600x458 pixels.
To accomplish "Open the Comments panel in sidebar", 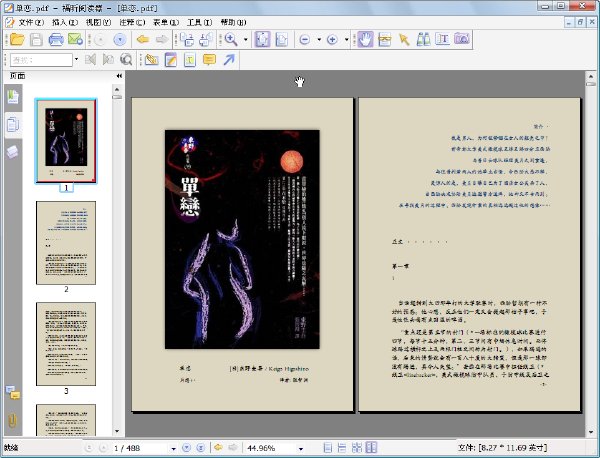I will pyautogui.click(x=13, y=393).
